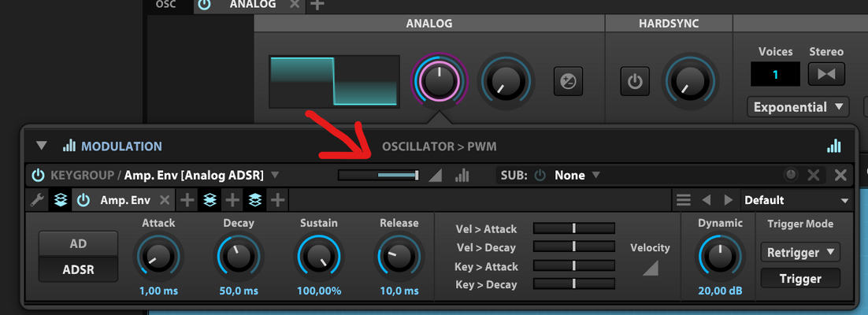Click the wrench settings icon
Viewport: 868px width, 315px height.
pyautogui.click(x=37, y=200)
